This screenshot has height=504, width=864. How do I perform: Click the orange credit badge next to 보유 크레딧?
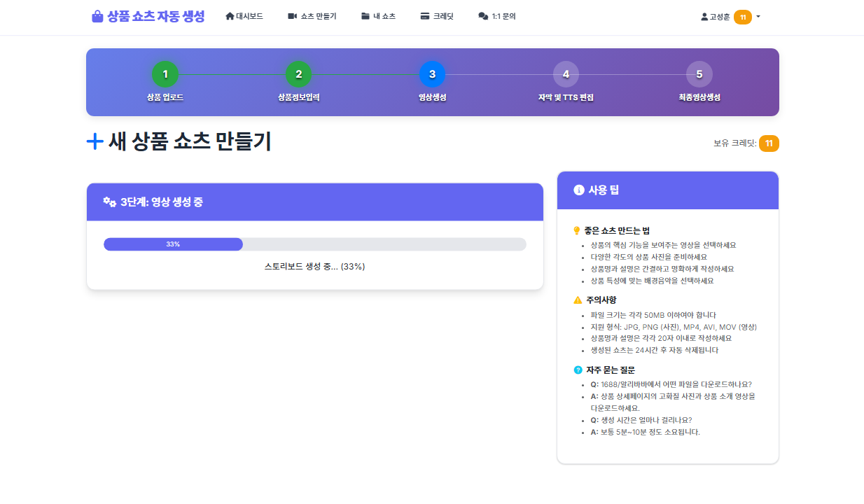point(769,143)
